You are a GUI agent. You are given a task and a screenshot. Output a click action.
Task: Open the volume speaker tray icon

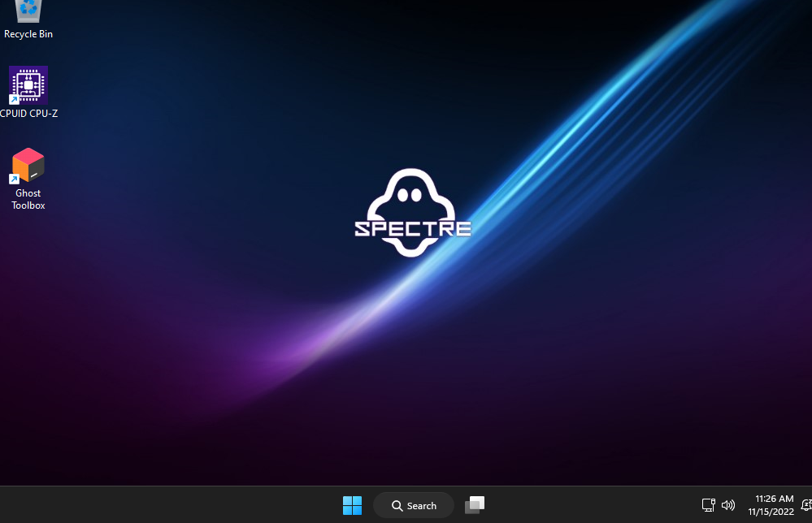728,505
